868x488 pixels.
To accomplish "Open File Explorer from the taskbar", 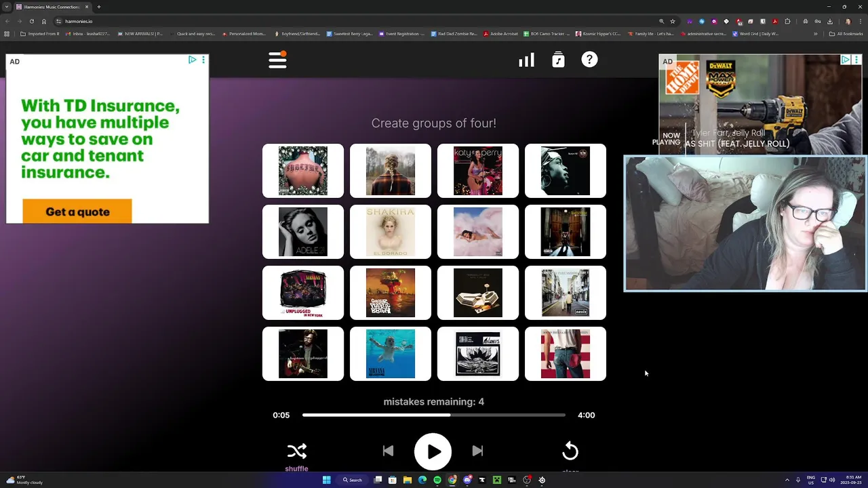I will pos(408,480).
